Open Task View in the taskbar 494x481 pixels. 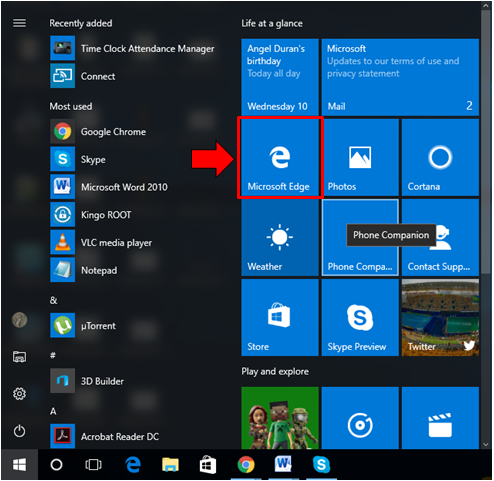[93, 464]
